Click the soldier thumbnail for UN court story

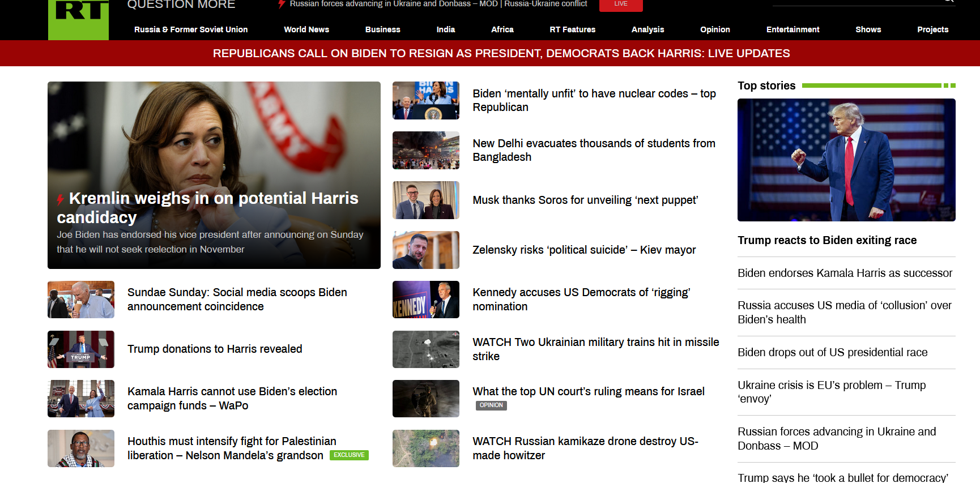click(x=426, y=399)
